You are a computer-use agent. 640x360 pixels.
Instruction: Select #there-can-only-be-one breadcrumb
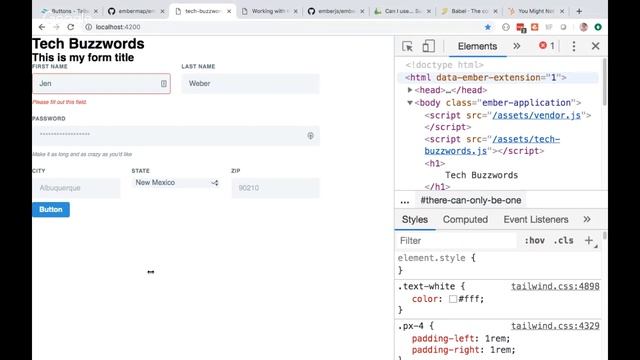[x=471, y=200]
